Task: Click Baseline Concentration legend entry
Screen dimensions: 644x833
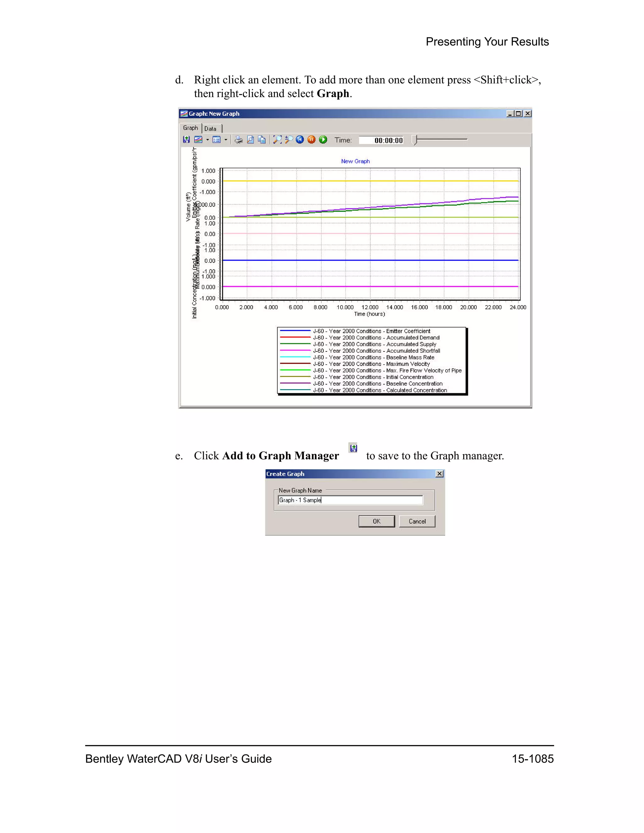Action: (361, 384)
